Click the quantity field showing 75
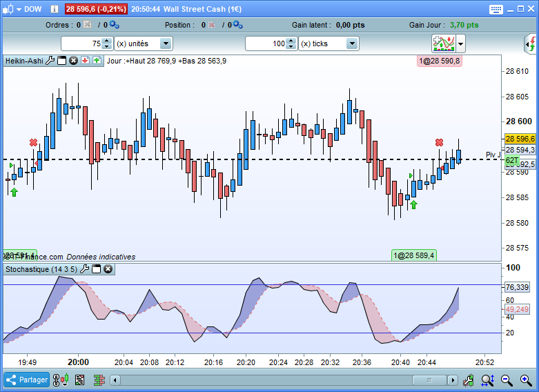Screen dimensions: 539x392 82,43
